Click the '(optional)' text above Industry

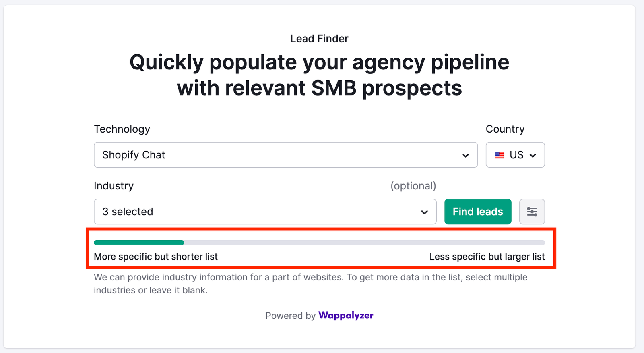click(x=413, y=186)
